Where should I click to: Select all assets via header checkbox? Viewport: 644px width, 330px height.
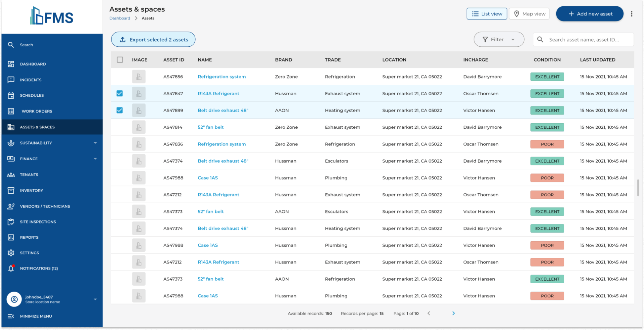tap(120, 59)
